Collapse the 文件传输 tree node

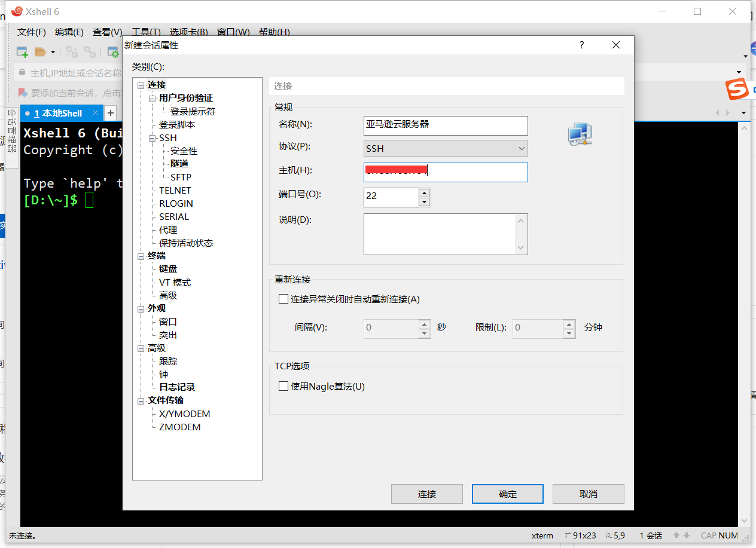[141, 400]
